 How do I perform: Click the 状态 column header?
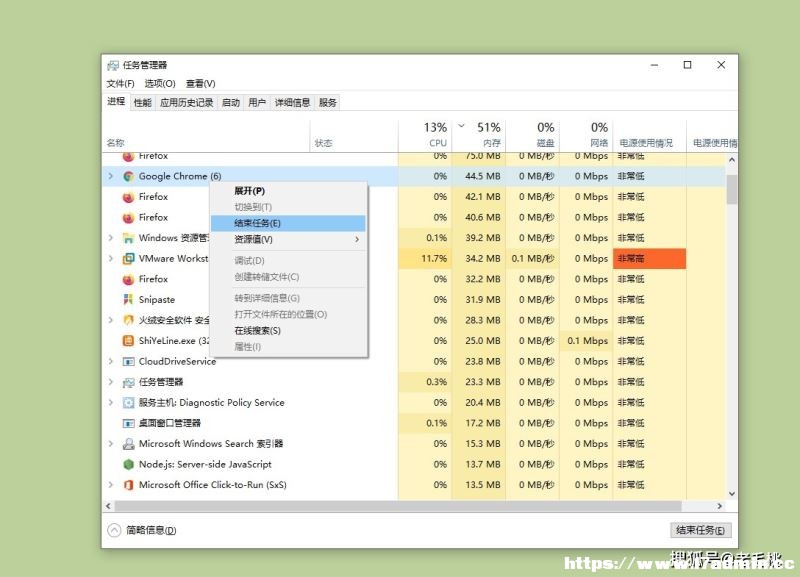pyautogui.click(x=354, y=136)
